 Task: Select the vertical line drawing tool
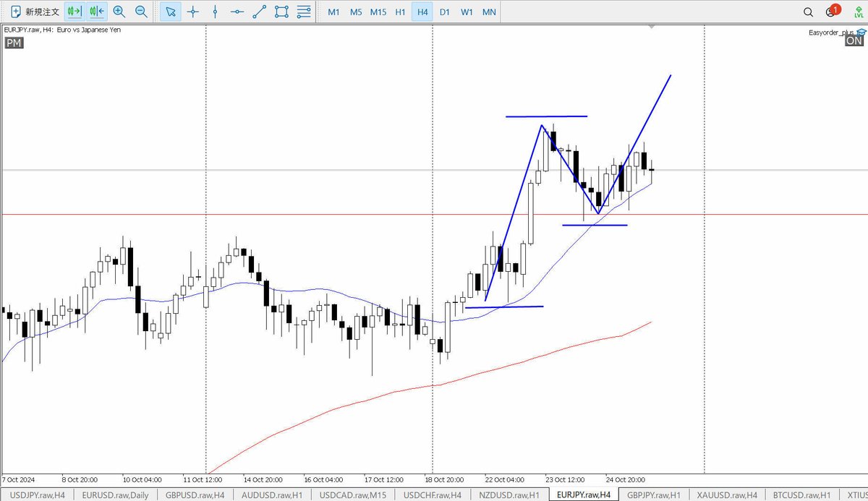coord(215,12)
